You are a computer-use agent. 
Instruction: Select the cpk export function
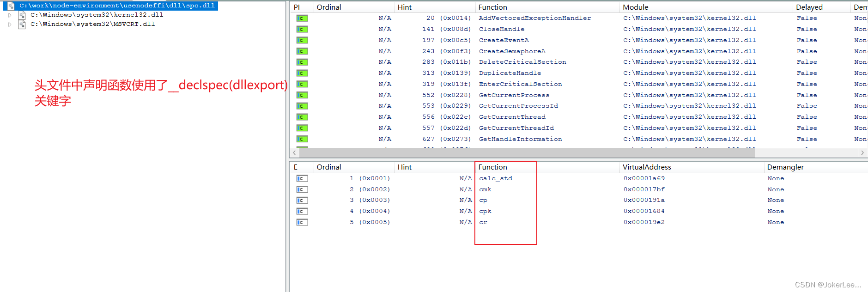click(x=485, y=211)
